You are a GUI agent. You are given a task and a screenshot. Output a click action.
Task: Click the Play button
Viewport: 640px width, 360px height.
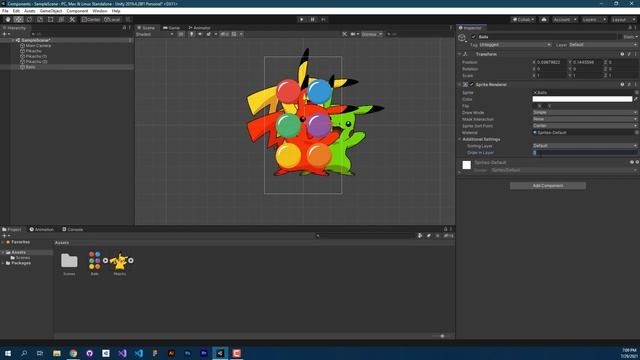302,19
